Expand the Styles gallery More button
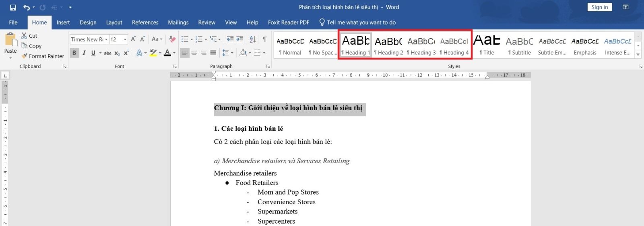Viewport: 644px width, 226px height. pos(638,54)
